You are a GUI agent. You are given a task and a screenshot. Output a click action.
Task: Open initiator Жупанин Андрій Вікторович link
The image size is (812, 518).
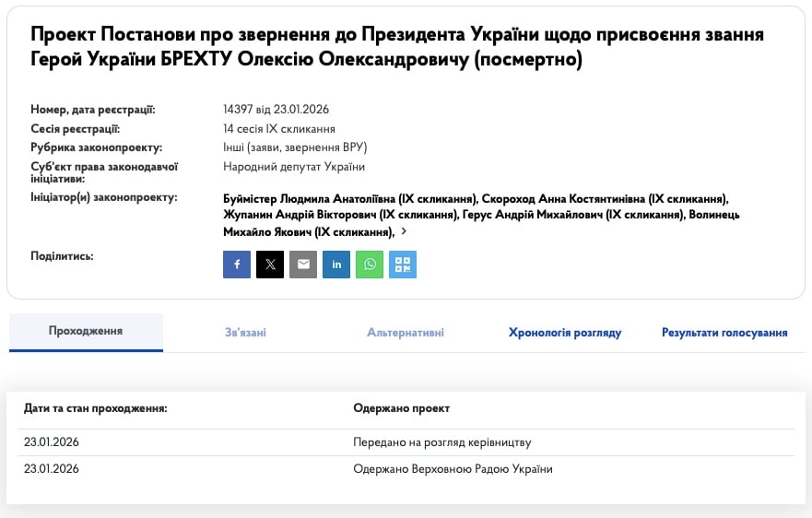(x=341, y=215)
